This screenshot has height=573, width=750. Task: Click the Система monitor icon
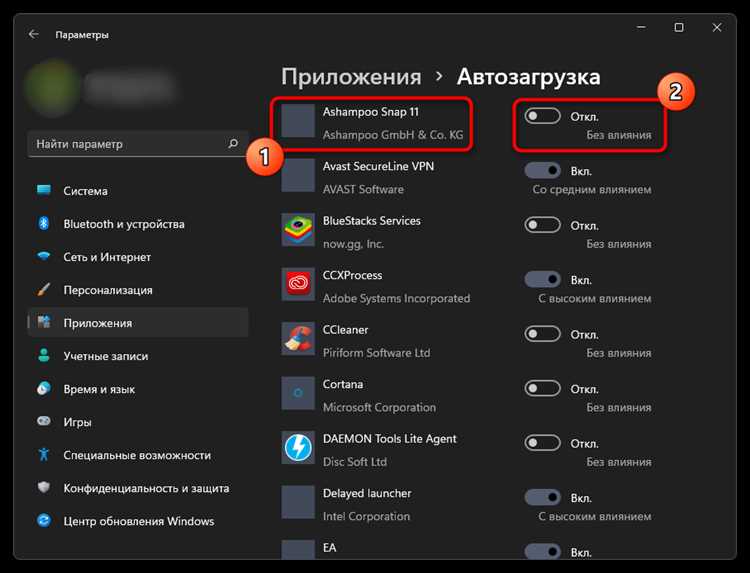44,190
